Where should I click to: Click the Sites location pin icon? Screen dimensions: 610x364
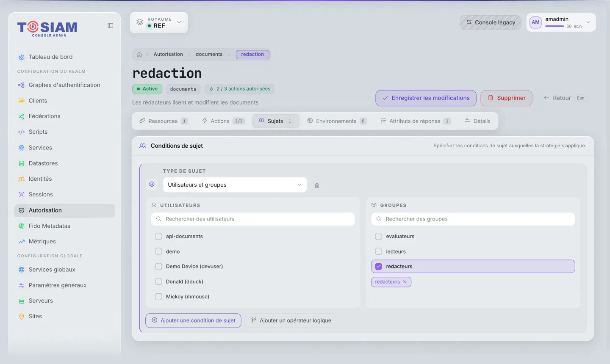click(22, 317)
